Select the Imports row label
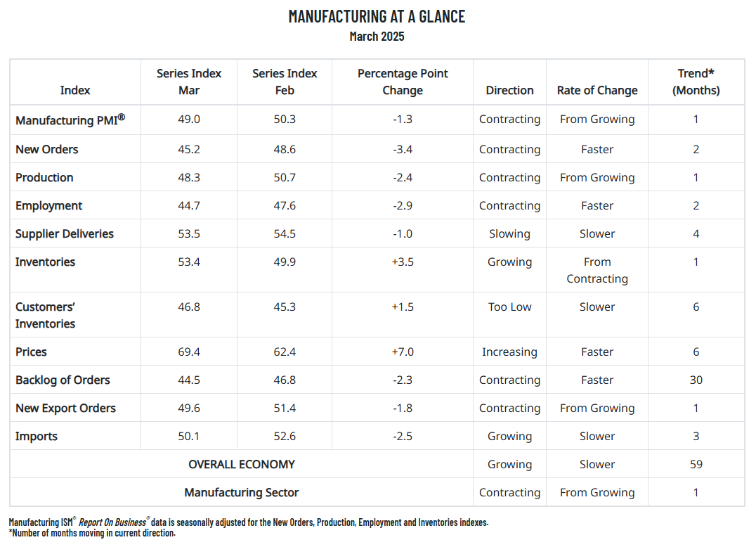This screenshot has height=547, width=756. 36,437
